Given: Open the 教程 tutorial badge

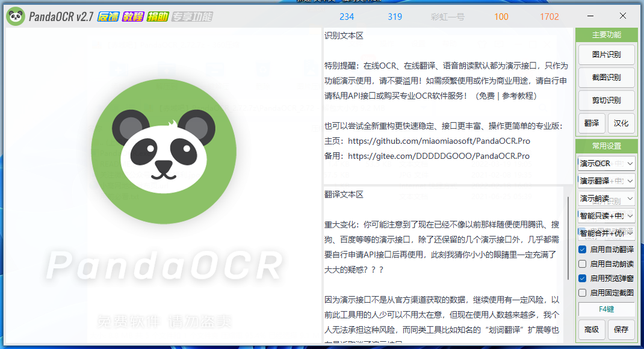Looking at the screenshot, I should tap(132, 16).
